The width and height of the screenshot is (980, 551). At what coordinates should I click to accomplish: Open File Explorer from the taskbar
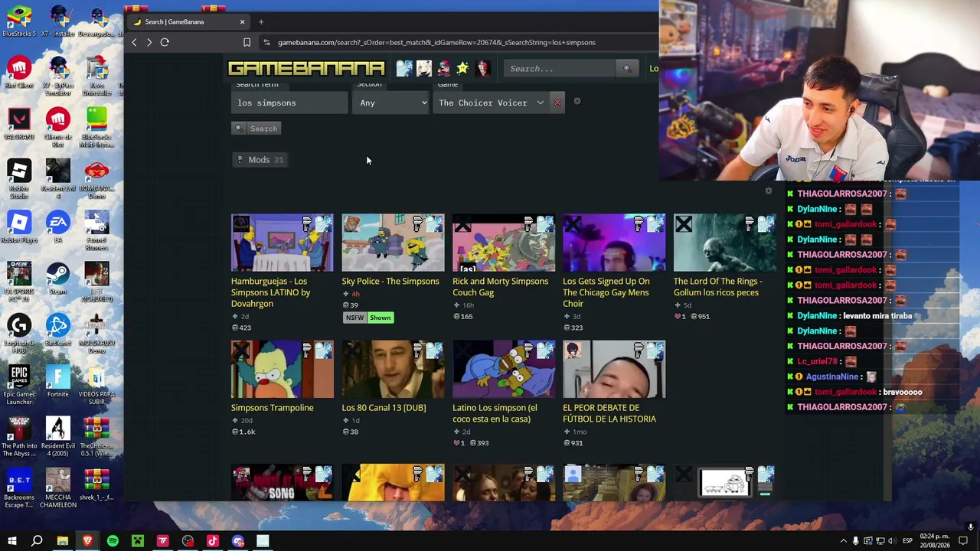(x=62, y=541)
